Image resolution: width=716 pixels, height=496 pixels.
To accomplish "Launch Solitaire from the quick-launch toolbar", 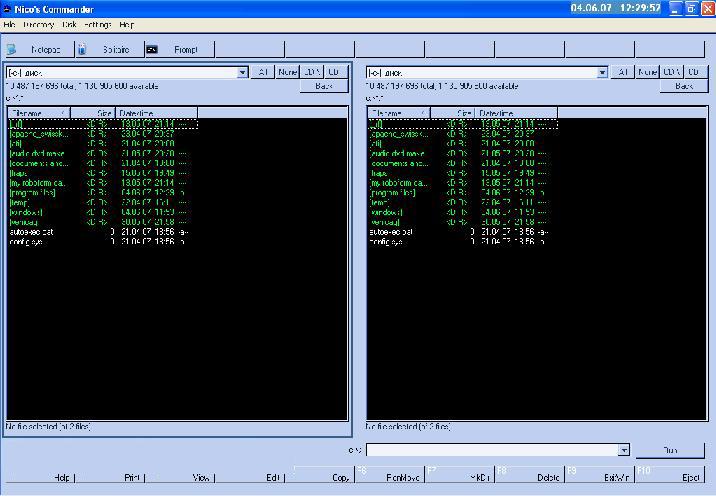I will pyautogui.click(x=110, y=49).
